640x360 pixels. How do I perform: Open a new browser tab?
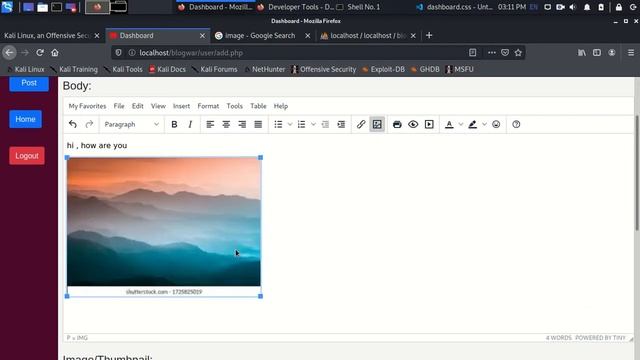coord(429,36)
